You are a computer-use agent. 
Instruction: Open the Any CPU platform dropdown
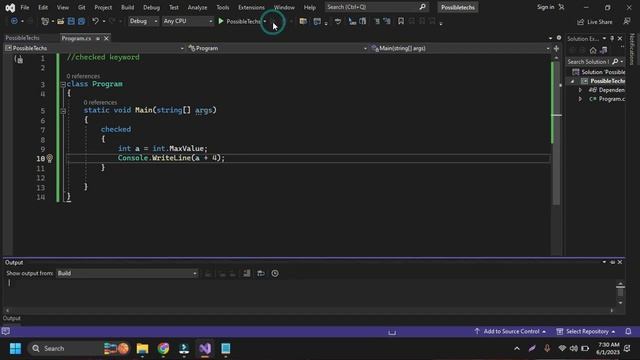point(188,21)
